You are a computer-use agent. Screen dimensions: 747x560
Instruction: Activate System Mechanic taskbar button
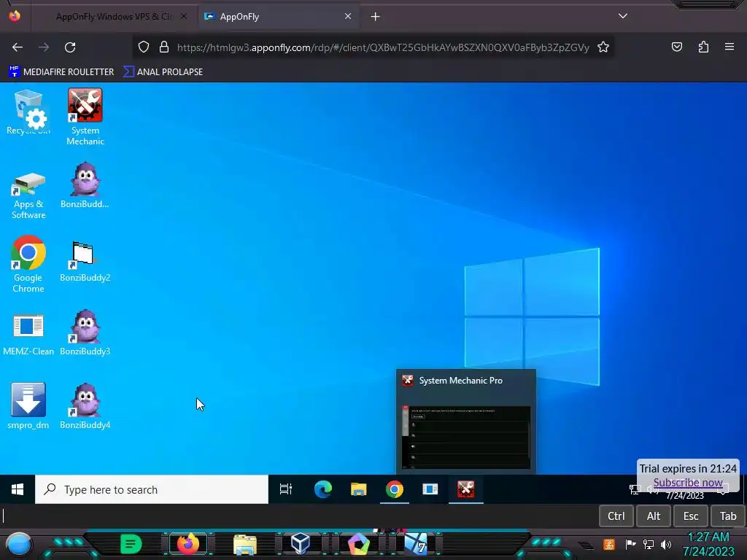pos(465,489)
